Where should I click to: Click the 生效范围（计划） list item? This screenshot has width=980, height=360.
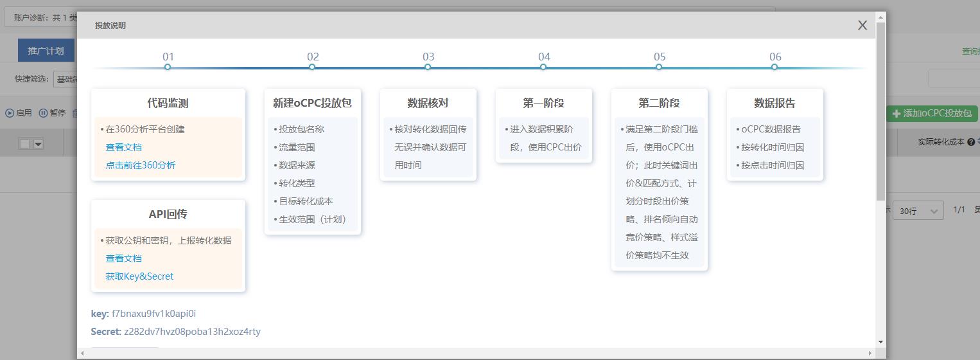[315, 219]
